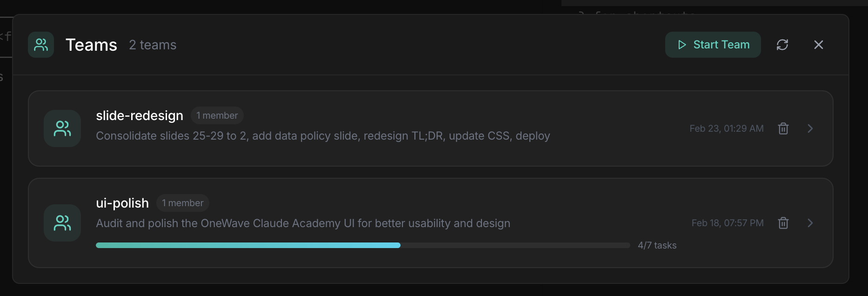Image resolution: width=868 pixels, height=296 pixels.
Task: Click the 4/7 tasks progress bar
Action: [x=363, y=245]
